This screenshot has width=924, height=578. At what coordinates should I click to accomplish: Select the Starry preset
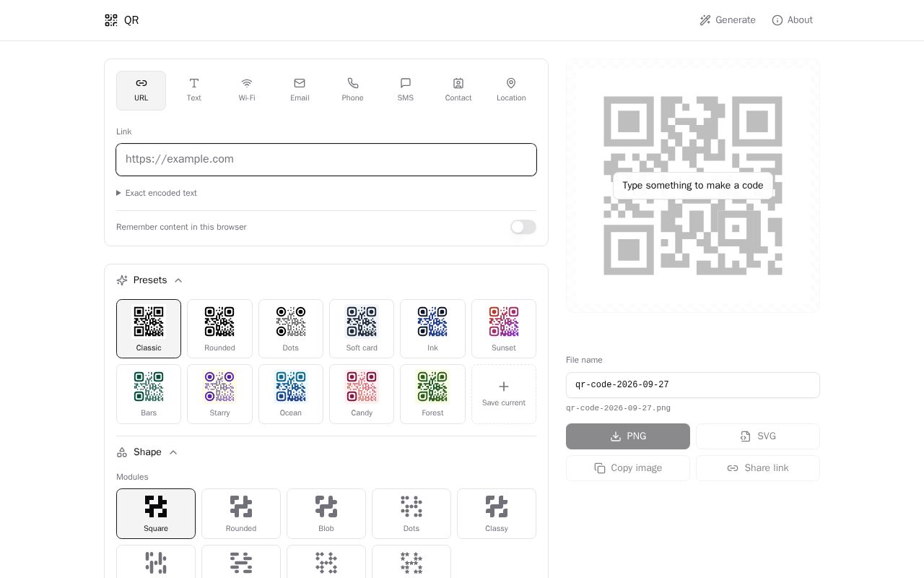219,394
